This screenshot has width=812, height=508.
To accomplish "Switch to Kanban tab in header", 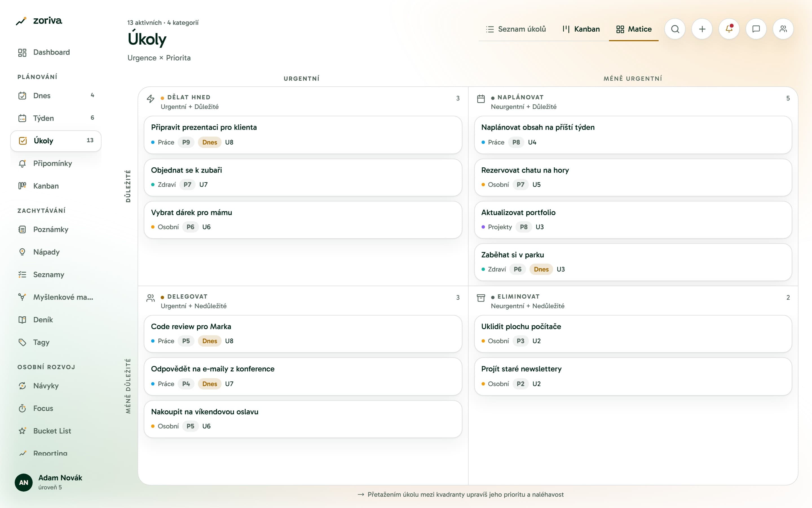I will 581,29.
